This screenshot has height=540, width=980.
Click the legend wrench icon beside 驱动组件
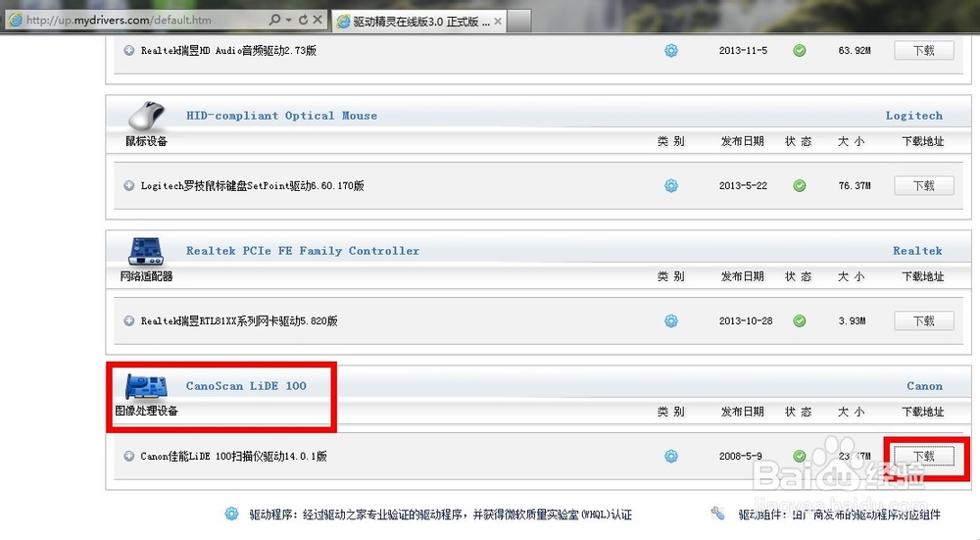tap(717, 514)
